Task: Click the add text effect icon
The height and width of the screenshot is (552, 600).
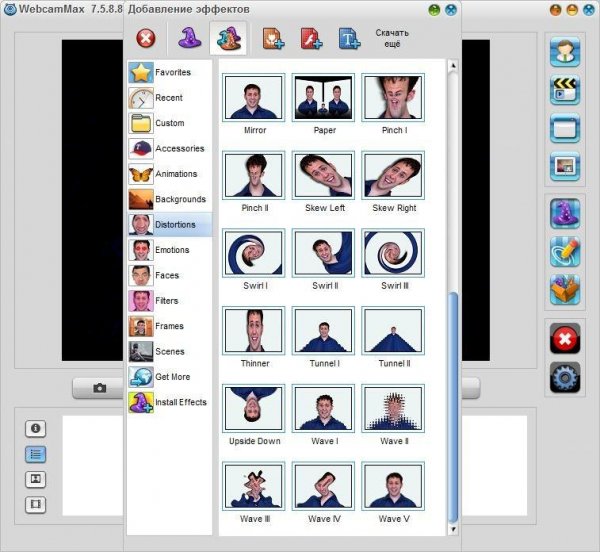Action: pyautogui.click(x=349, y=38)
